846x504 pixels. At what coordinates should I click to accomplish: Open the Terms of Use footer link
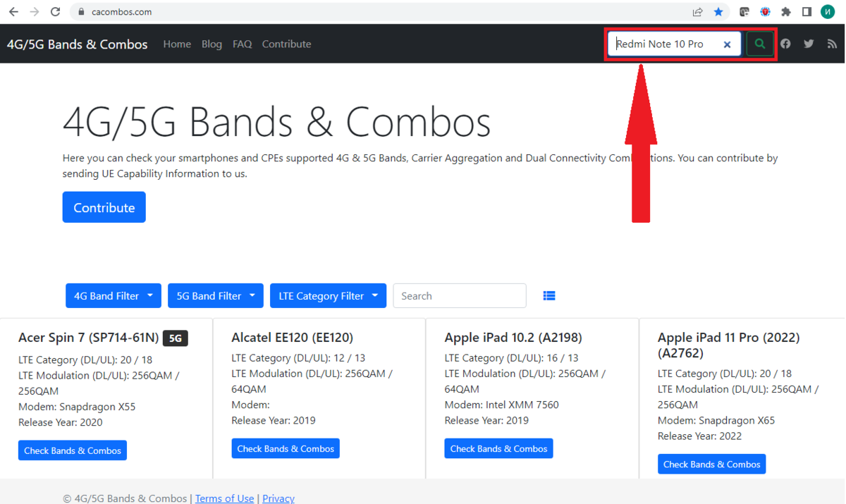(224, 498)
